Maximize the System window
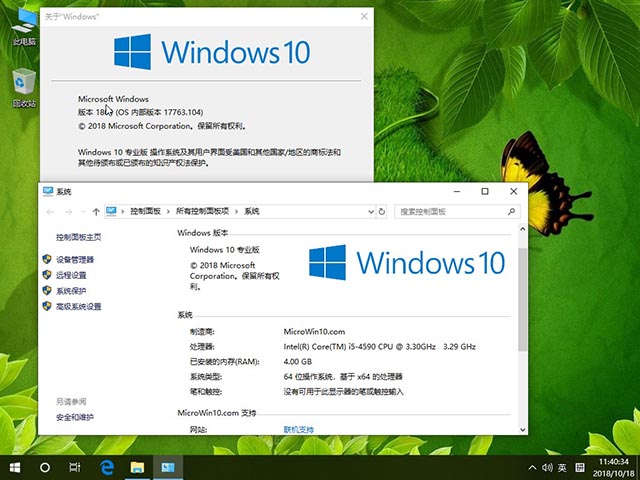 (x=485, y=191)
